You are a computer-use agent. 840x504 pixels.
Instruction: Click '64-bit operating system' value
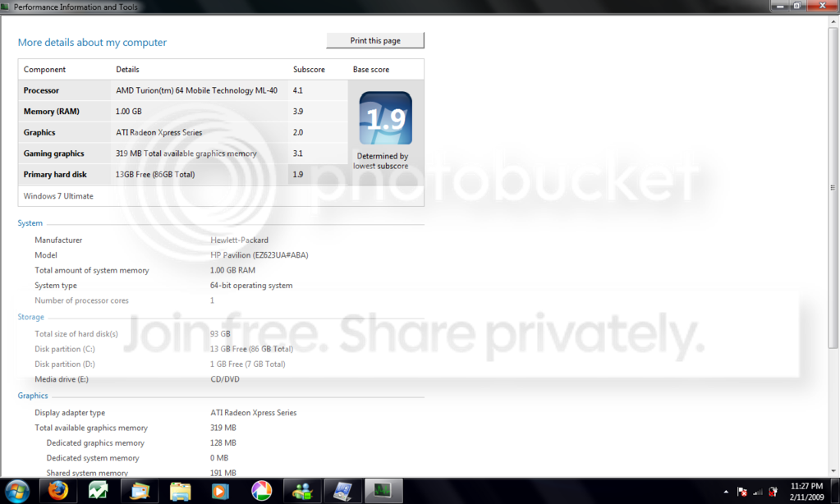251,286
